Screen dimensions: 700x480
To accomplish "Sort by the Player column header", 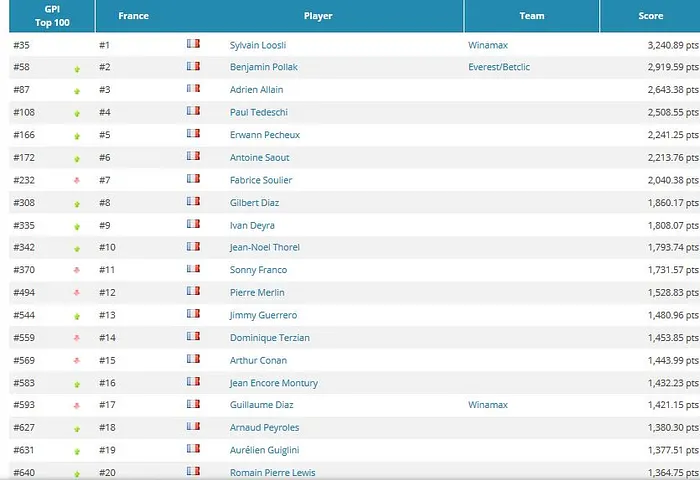I will (318, 16).
